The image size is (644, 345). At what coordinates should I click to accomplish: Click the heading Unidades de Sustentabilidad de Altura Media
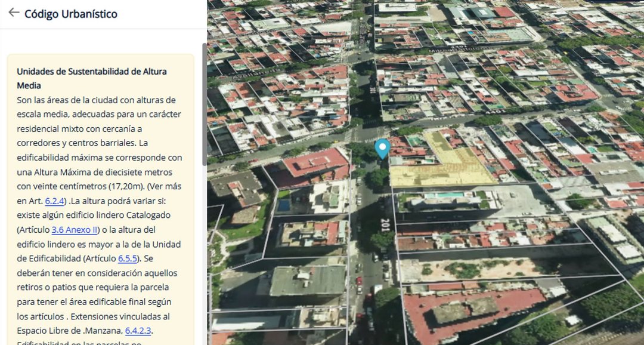92,78
